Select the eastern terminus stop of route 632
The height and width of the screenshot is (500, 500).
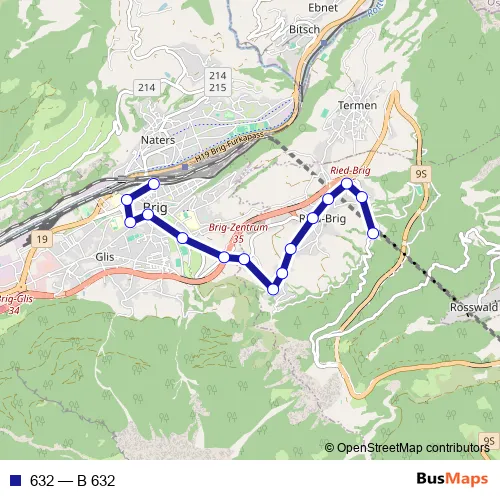tap(373, 233)
